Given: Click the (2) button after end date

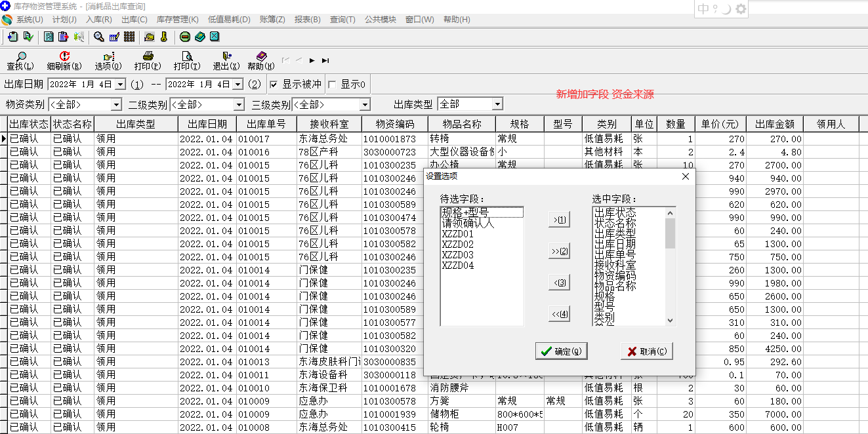Looking at the screenshot, I should click(x=255, y=85).
